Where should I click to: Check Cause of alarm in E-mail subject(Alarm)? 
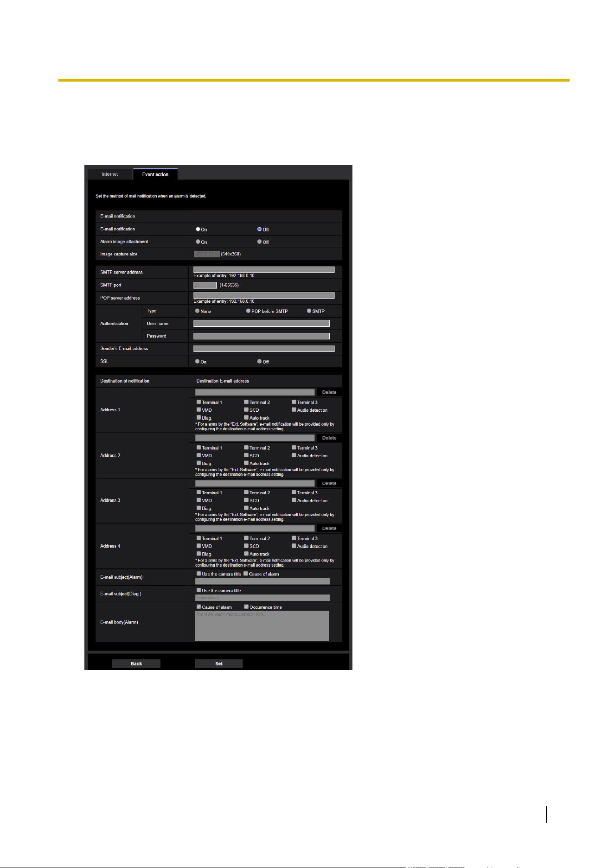point(246,574)
